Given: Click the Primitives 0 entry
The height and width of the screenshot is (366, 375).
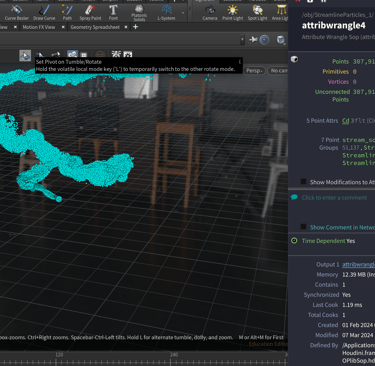Looking at the screenshot, I should pos(339,71).
